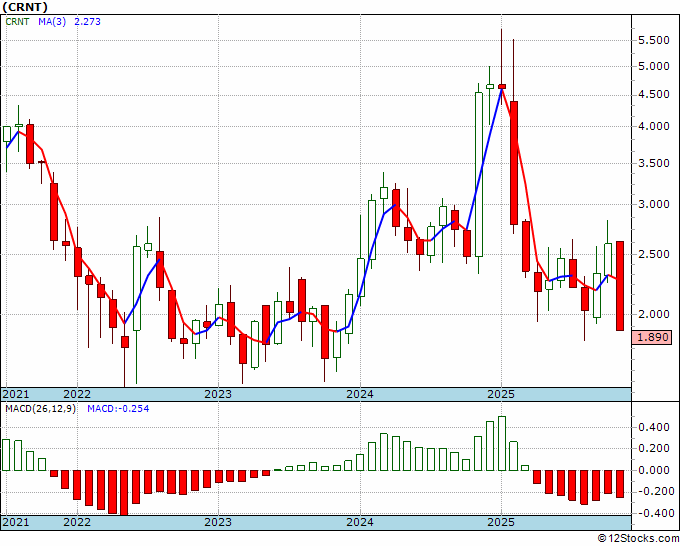
Task: Click 2023 on the MACD panel timeline
Action: [218, 522]
